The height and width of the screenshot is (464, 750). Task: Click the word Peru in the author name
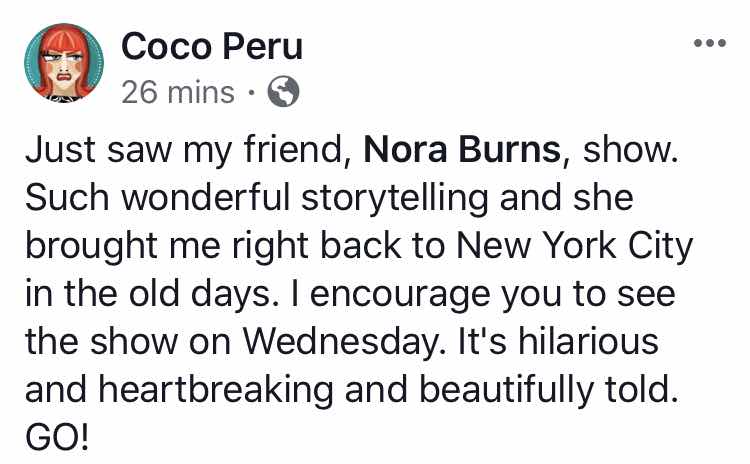[263, 46]
